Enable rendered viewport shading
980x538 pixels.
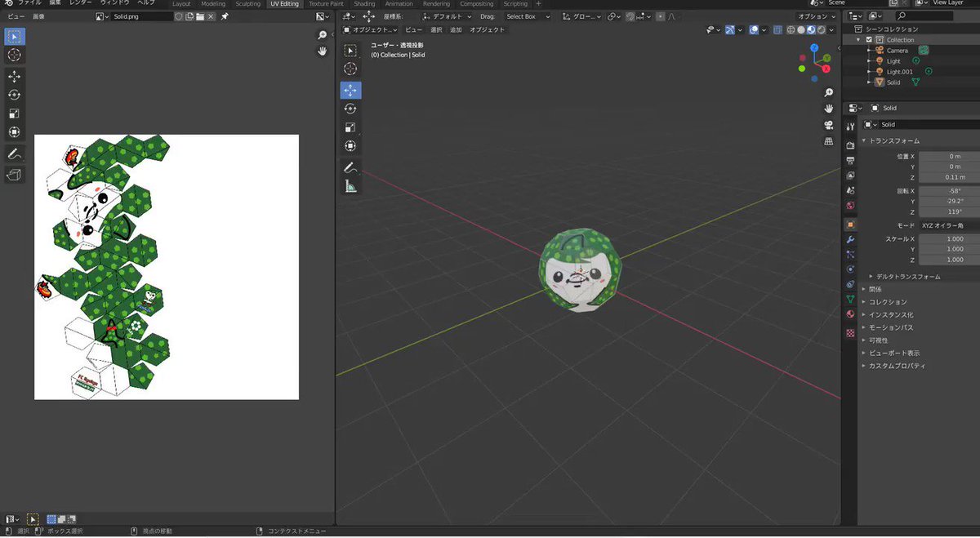tap(820, 29)
